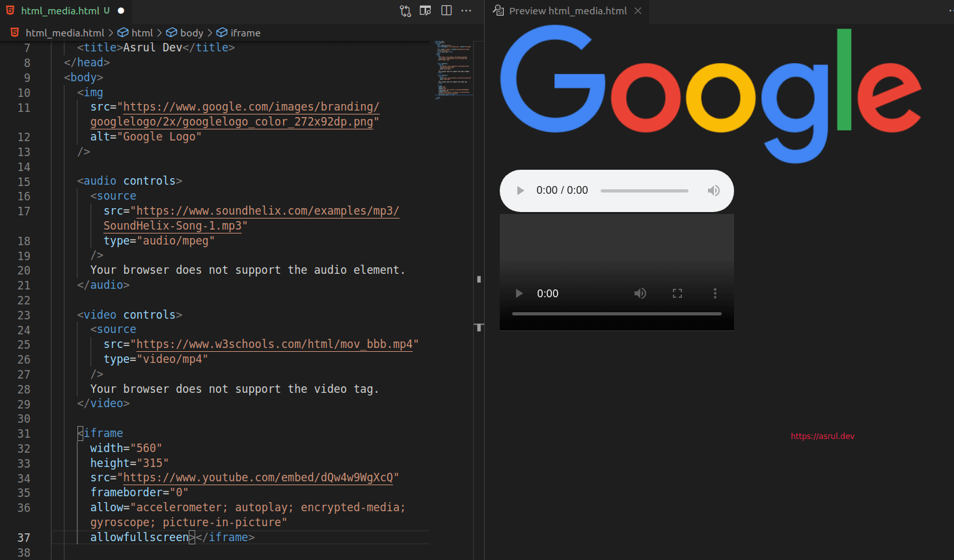Viewport: 954px width, 560px height.
Task: Click the closing head tag
Action: pyautogui.click(x=87, y=62)
